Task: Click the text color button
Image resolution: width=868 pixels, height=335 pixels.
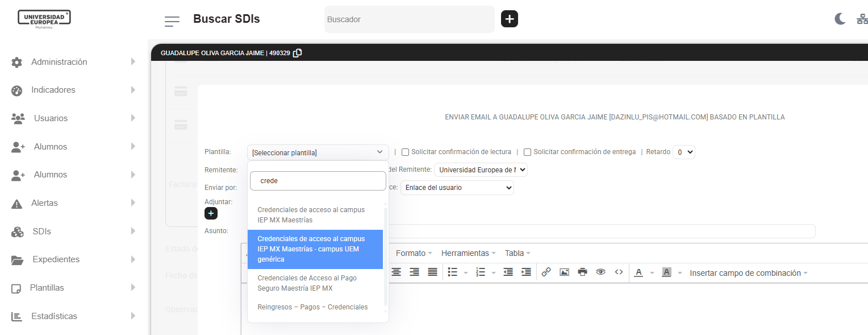Action: pyautogui.click(x=639, y=272)
